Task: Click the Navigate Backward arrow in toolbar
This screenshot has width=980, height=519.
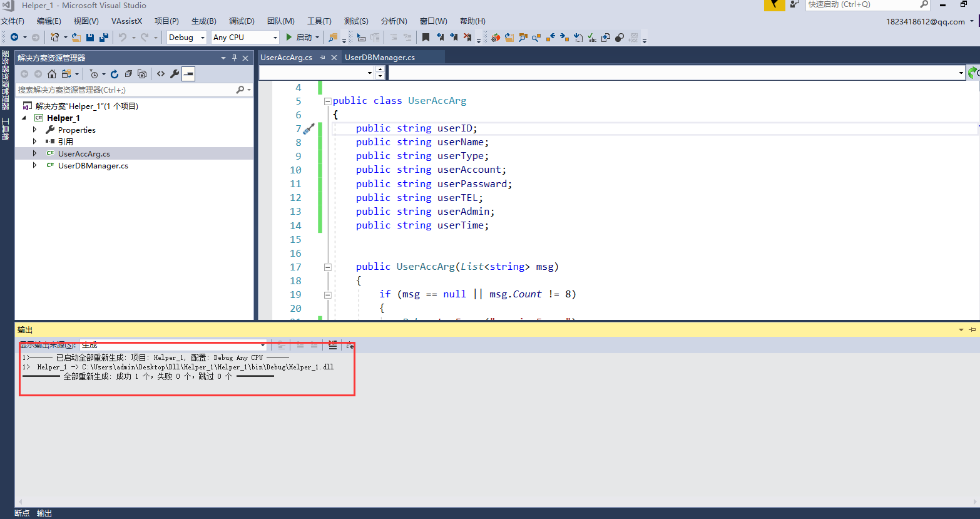Action: click(x=14, y=38)
